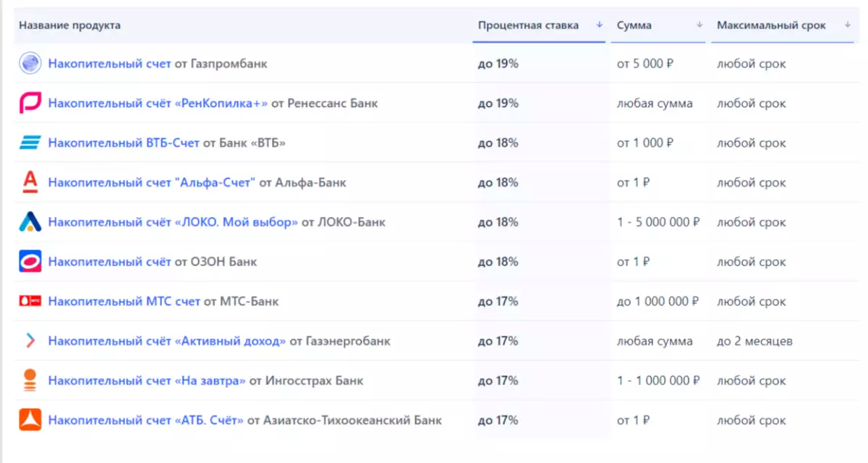Select the «до 17%» rate for Газэнергобанк
The image size is (868, 463).
pos(498,341)
